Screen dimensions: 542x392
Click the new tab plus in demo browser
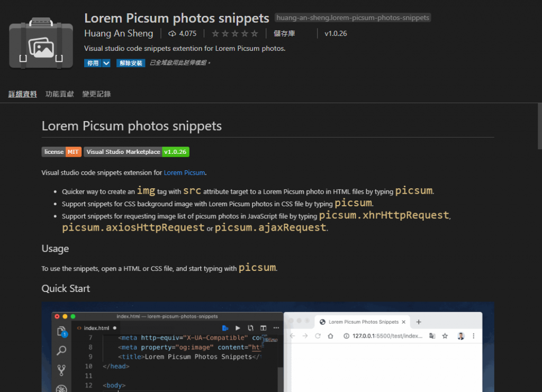point(419,322)
